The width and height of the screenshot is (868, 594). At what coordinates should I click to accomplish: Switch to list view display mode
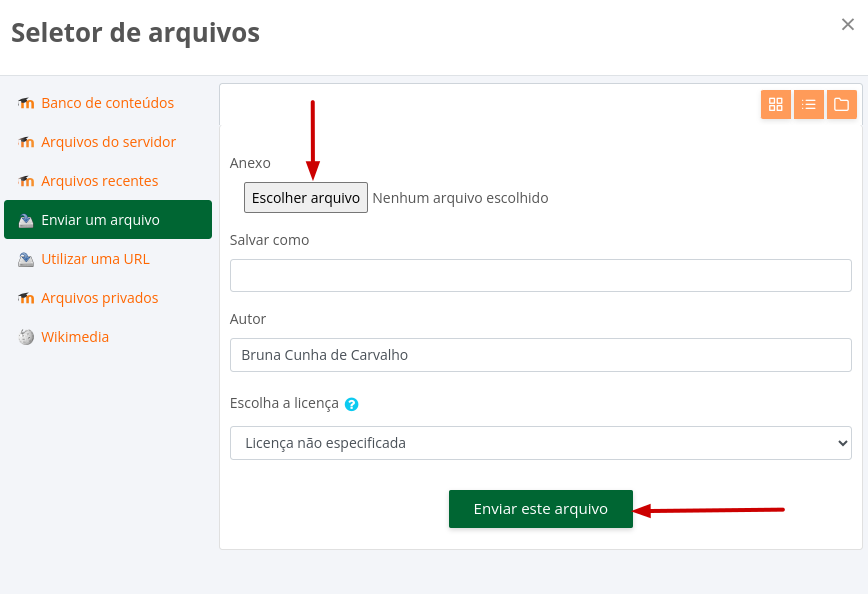[x=809, y=104]
